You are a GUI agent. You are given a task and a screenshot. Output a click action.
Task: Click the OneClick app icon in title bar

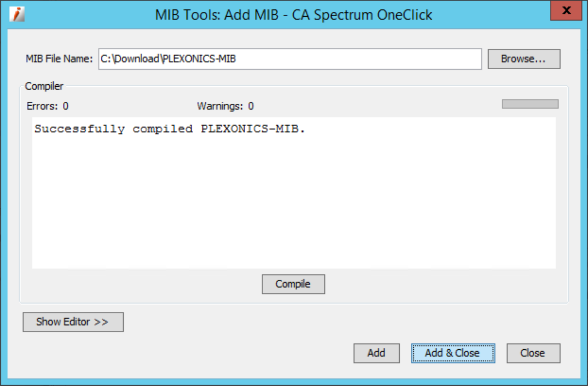click(x=17, y=14)
